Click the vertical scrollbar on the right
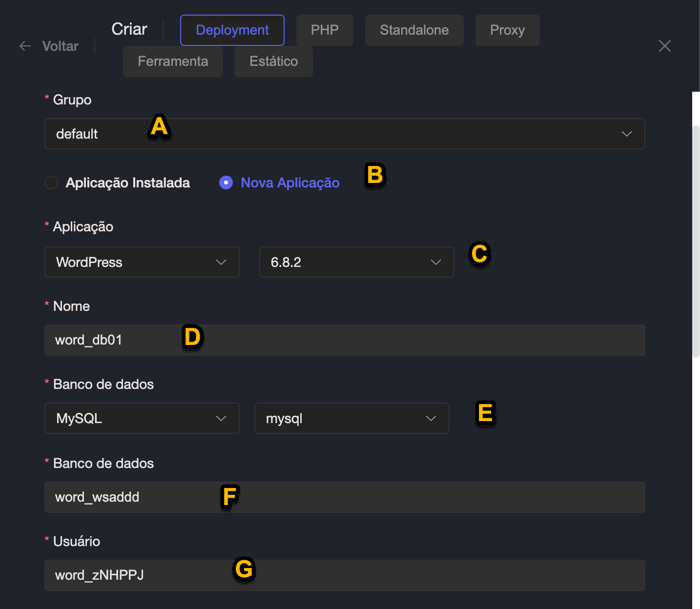 [x=696, y=242]
